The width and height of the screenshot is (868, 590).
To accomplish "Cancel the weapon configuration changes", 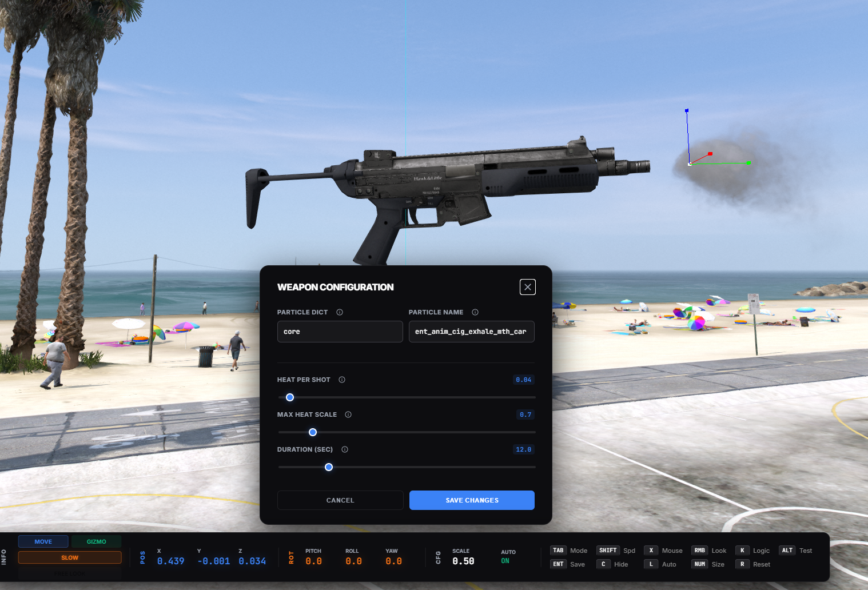I will click(340, 500).
